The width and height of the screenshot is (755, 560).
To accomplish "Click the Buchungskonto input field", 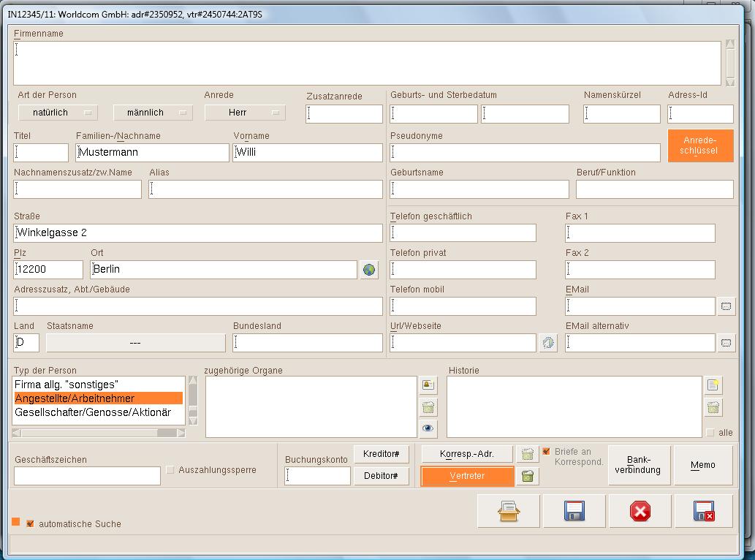I will point(318,476).
